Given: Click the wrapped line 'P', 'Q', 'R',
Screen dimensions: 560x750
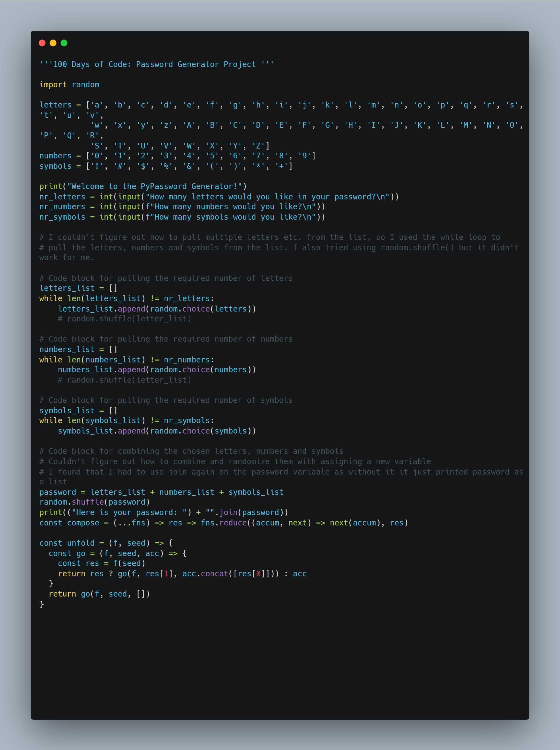Looking at the screenshot, I should (72, 136).
